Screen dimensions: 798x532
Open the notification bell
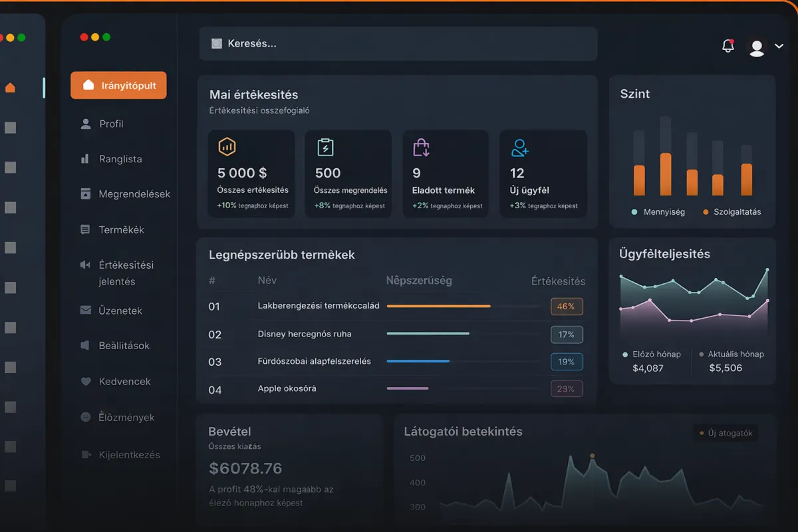[728, 46]
